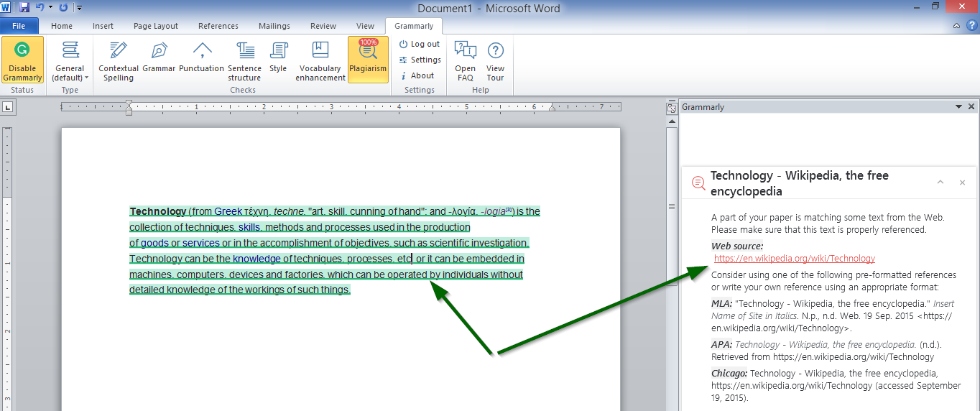Save the document from Quick Access toolbar

(25, 7)
